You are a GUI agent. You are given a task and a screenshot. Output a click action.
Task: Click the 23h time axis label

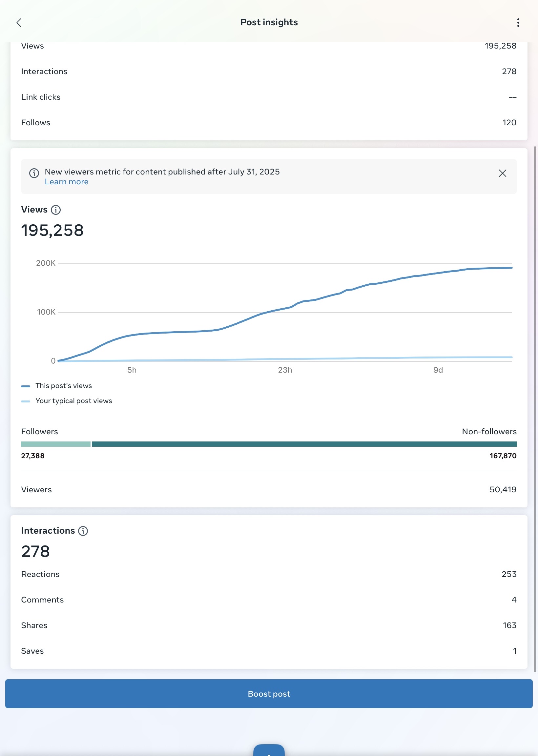285,370
